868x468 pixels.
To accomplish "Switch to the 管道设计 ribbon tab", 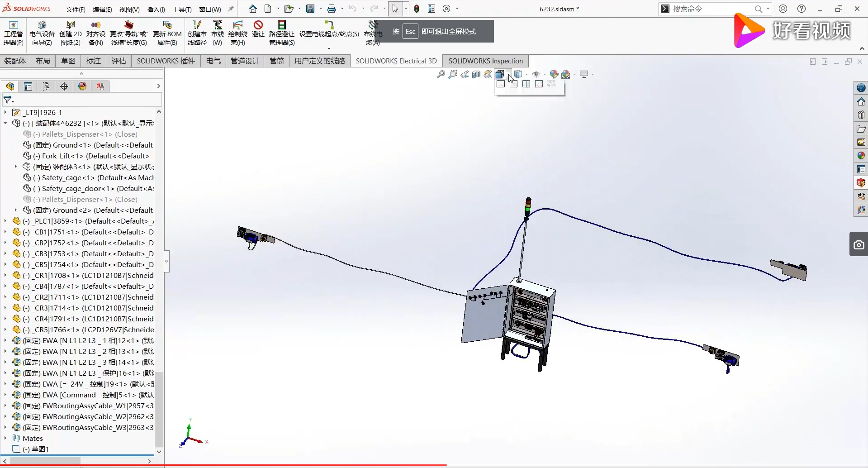I will tap(245, 61).
